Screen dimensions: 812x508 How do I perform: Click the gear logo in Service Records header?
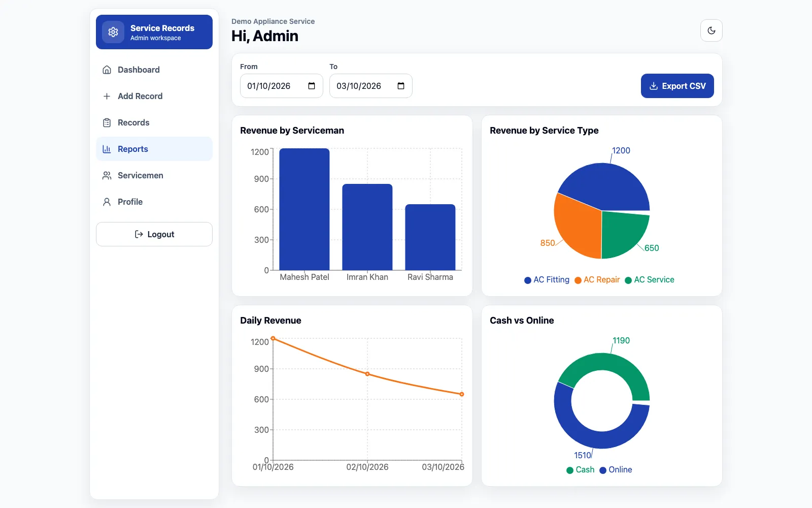[113, 32]
